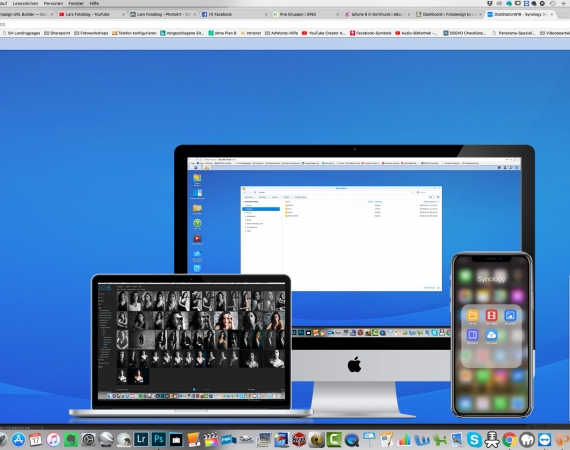Open QuickTime Player from the dock

tap(352, 440)
